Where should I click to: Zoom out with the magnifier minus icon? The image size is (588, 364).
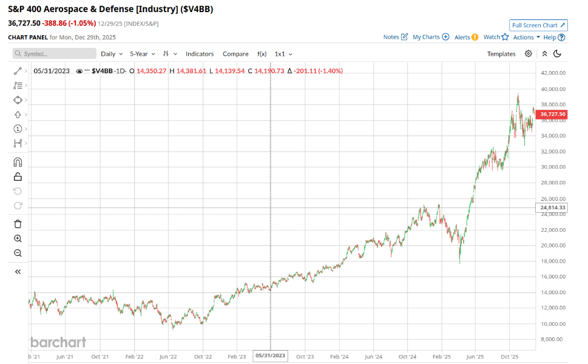pos(18,253)
